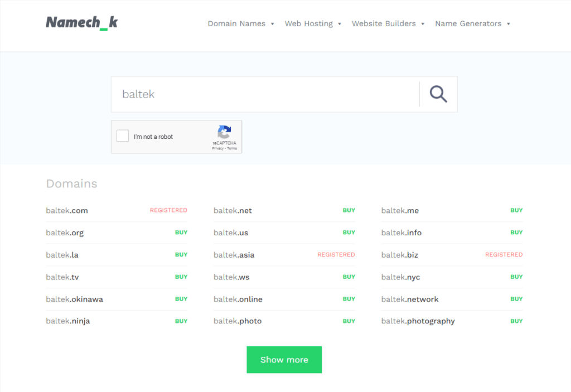Select the baltek.photo domain name
The width and height of the screenshot is (571, 392).
click(238, 321)
